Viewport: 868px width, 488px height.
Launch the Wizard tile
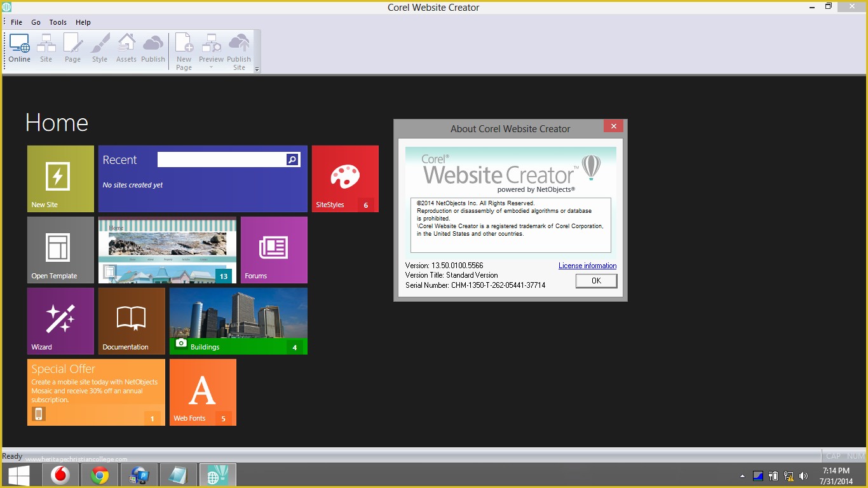pyautogui.click(x=60, y=321)
